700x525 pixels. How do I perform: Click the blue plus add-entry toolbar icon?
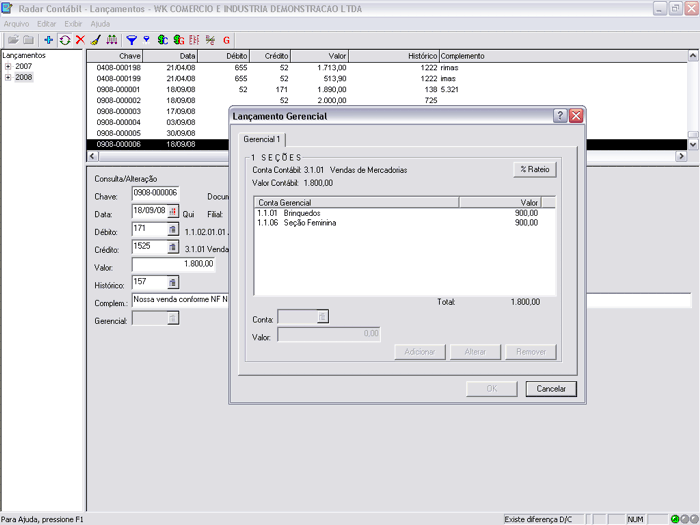49,40
